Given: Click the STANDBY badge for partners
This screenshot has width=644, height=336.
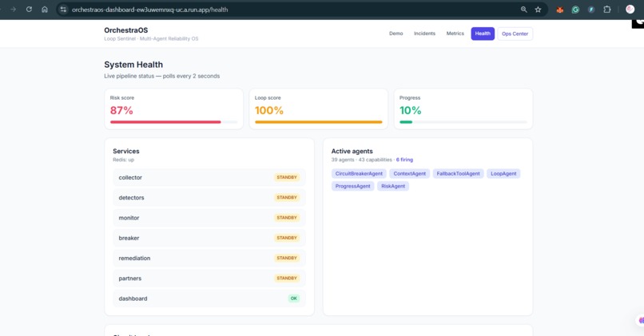Looking at the screenshot, I should 287,278.
